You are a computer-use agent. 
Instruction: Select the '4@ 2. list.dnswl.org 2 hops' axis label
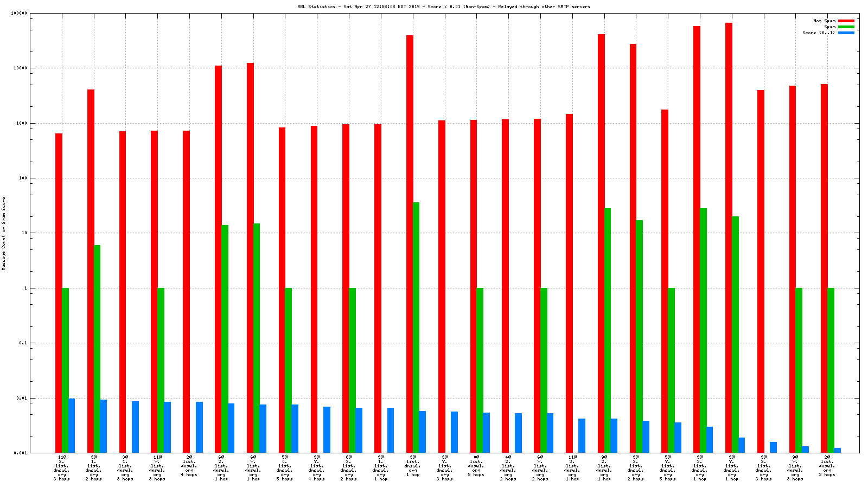(508, 468)
